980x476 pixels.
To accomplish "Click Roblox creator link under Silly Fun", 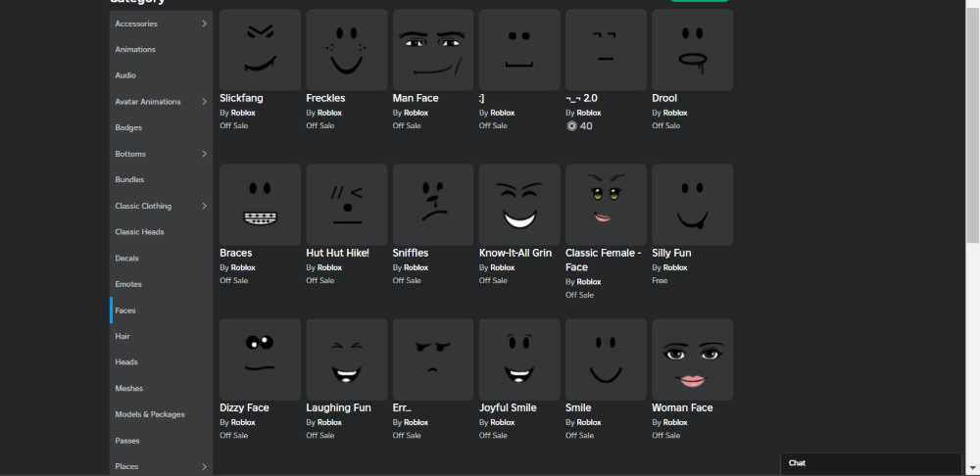I will (x=675, y=268).
